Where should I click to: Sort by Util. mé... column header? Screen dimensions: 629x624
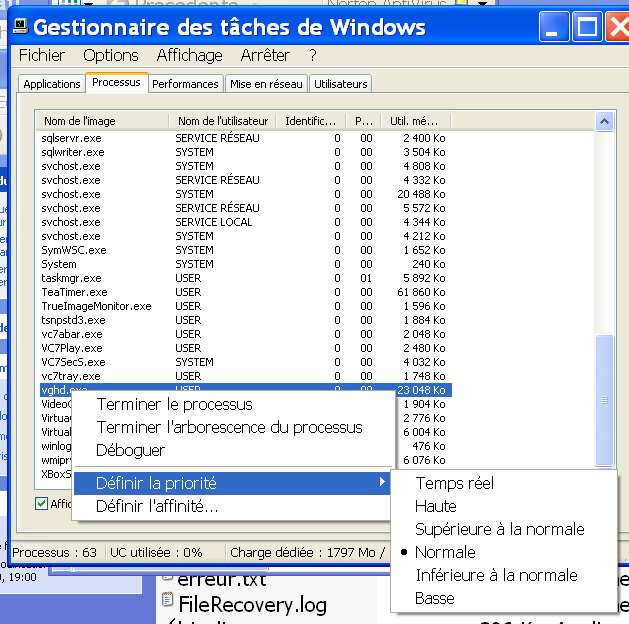coord(416,121)
